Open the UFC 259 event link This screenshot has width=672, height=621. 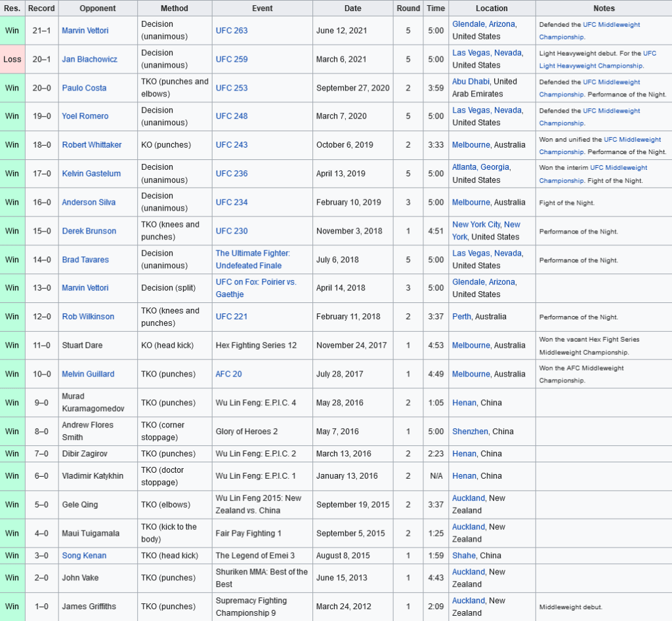232,59
